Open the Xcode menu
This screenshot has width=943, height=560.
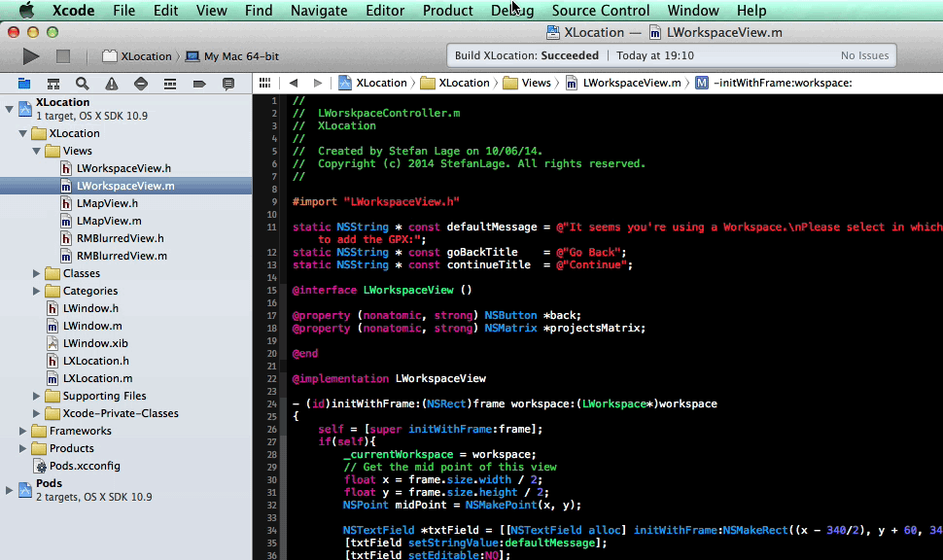[73, 11]
